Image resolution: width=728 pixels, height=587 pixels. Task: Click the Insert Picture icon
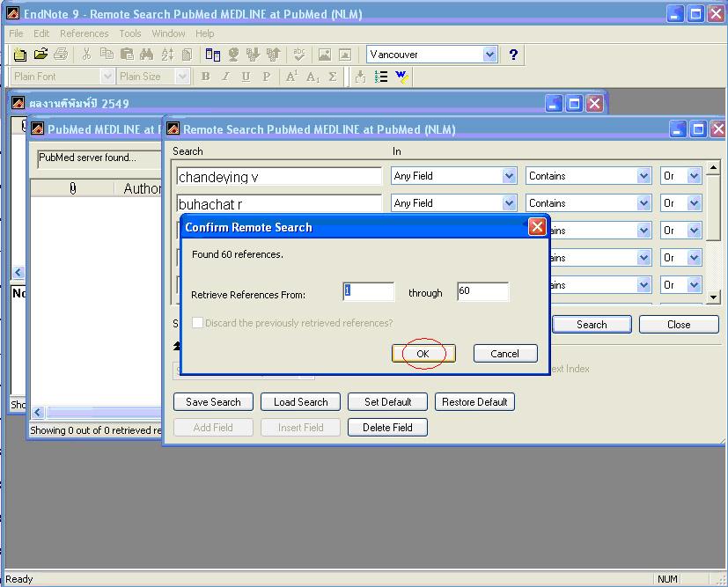(x=325, y=55)
